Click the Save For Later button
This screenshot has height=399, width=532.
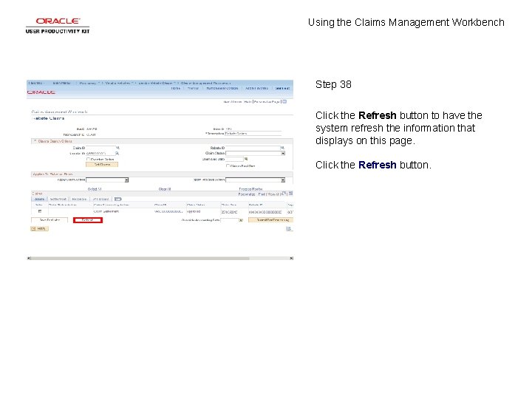[x=50, y=220]
